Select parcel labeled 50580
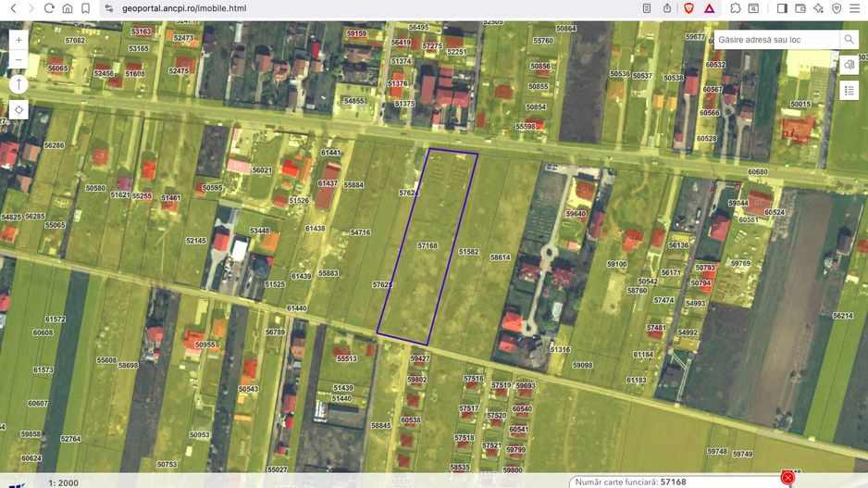Viewport: 868px width, 488px height. tap(95, 188)
